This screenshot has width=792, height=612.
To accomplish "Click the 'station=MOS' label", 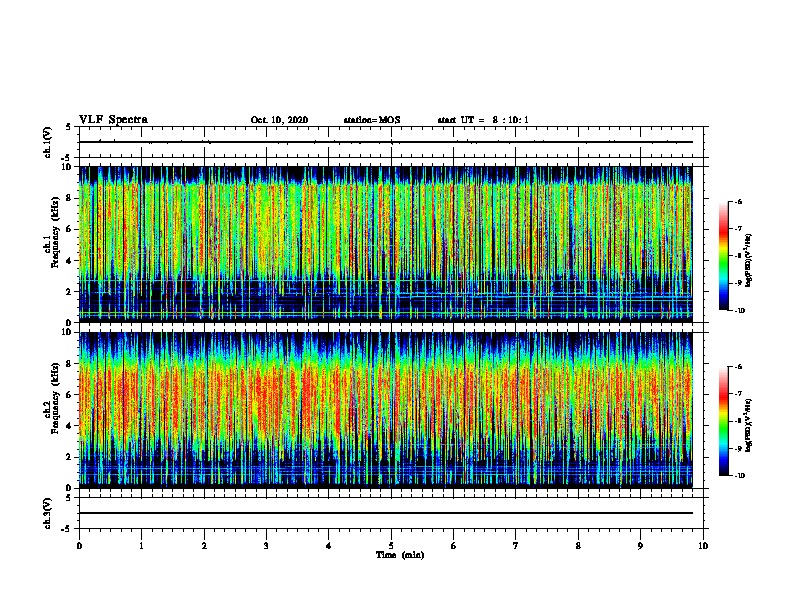I will click(x=372, y=120).
